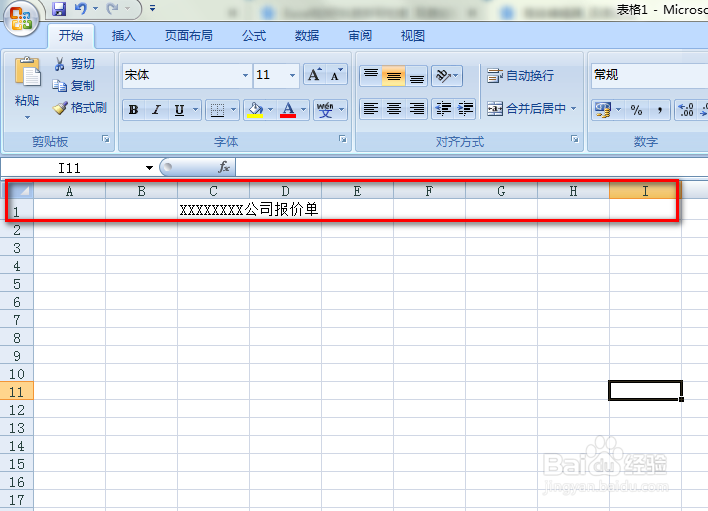This screenshot has width=708, height=511.
Task: Open the 公式 tab
Action: click(254, 36)
